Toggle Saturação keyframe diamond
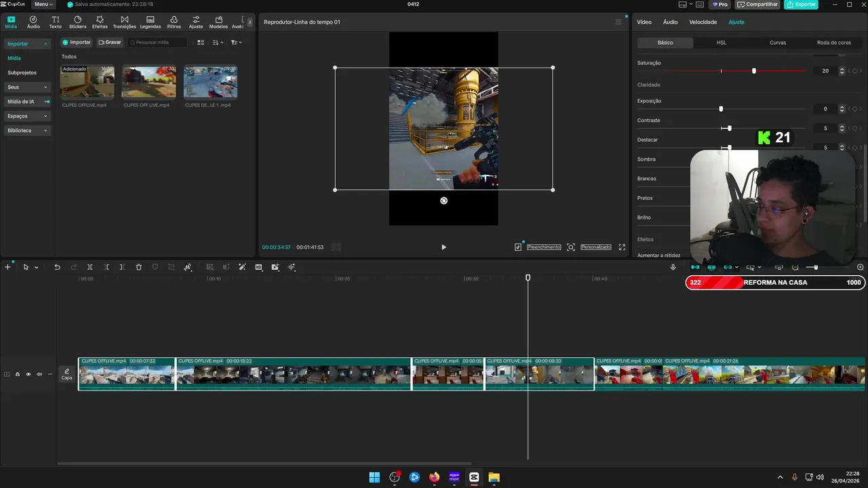This screenshot has height=488, width=868. tap(856, 70)
